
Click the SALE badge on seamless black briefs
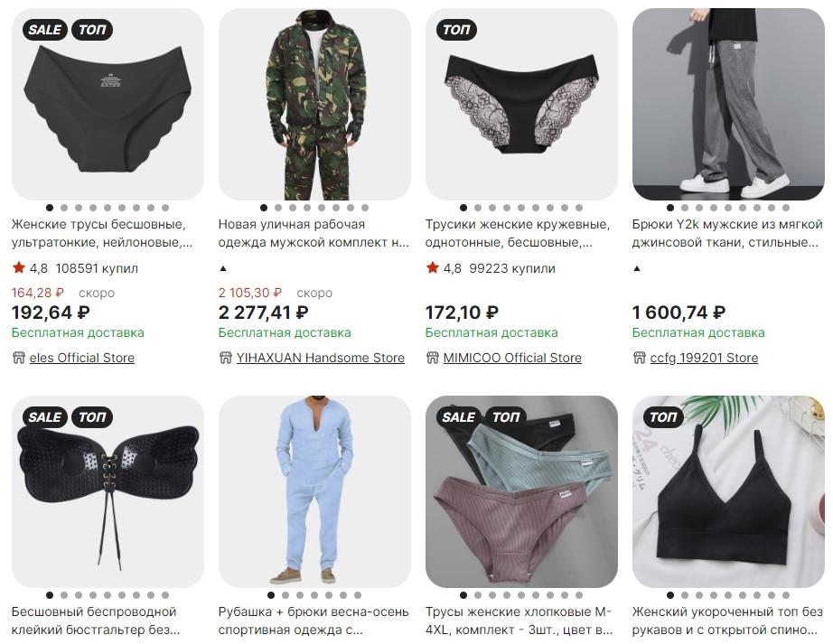click(x=44, y=30)
